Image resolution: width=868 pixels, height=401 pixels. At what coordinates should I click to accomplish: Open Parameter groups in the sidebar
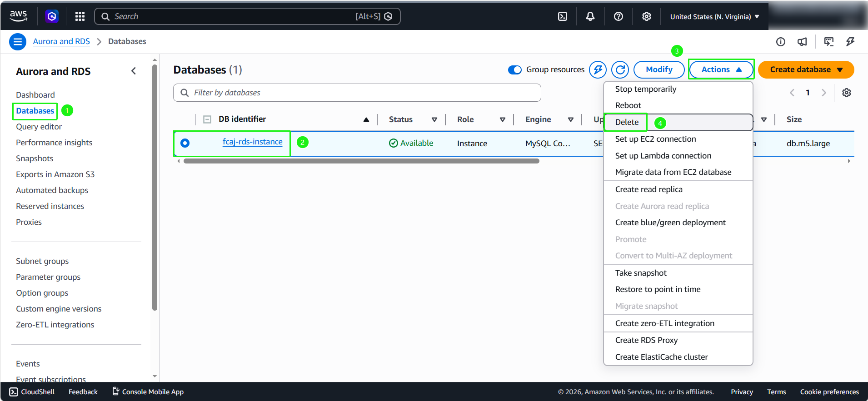[48, 277]
